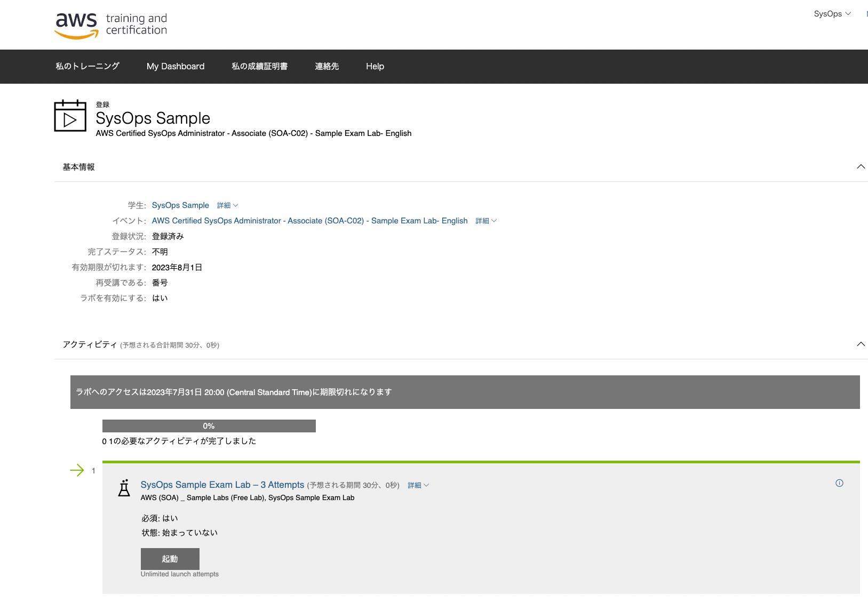Click the 0% progress bar
The width and height of the screenshot is (868, 603).
point(209,425)
